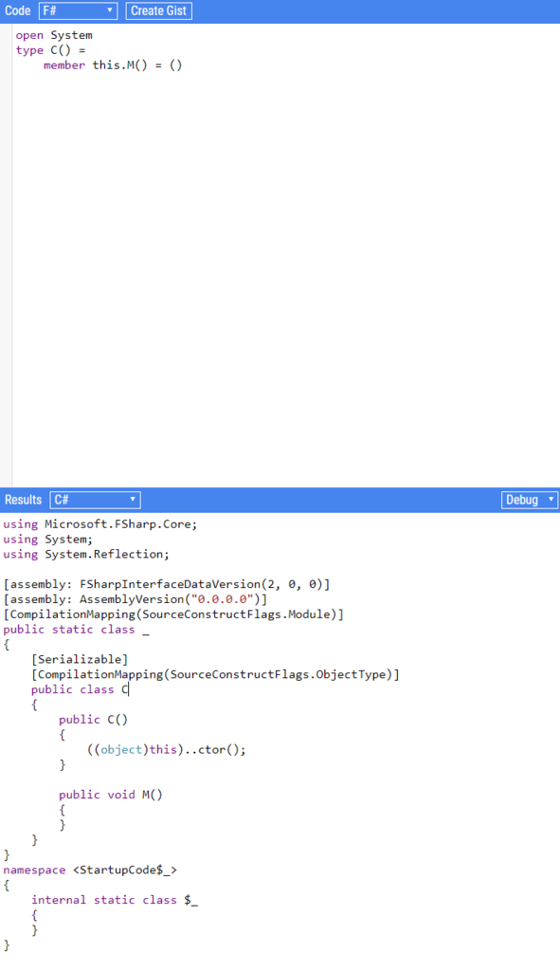Click the 'namespace <StartupCode$_>' line
This screenshot has width=560, height=971.
pyautogui.click(x=90, y=870)
